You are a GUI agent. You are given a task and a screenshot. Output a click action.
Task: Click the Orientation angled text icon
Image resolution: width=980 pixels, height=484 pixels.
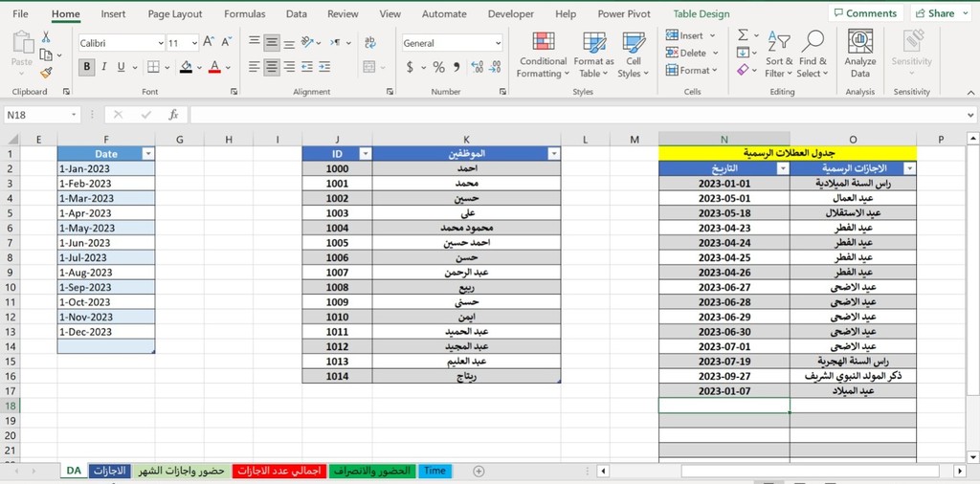(x=307, y=42)
